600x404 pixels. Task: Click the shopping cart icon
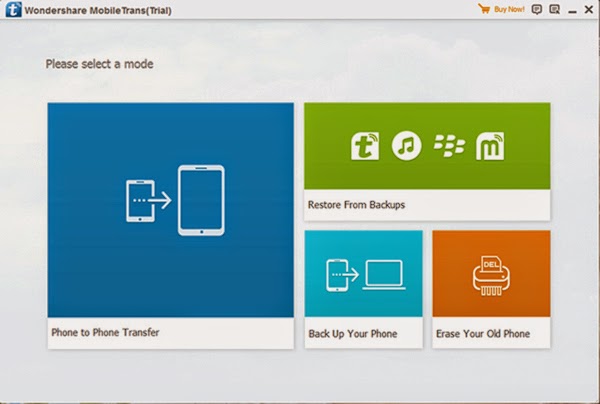(484, 9)
